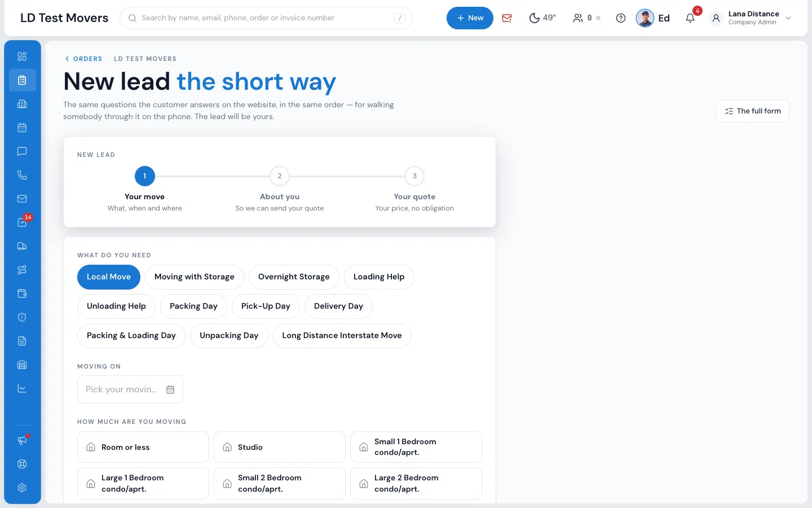Open the chart reports icon in sidebar
This screenshot has width=812, height=508.
tap(22, 388)
